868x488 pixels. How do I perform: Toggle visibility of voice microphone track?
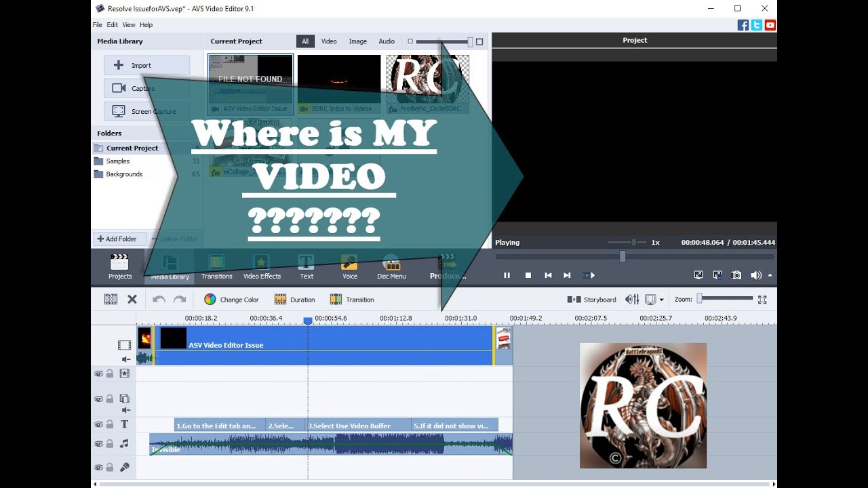(98, 468)
